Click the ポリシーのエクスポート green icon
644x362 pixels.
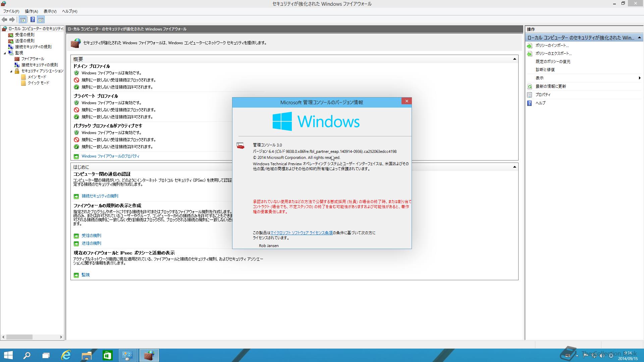tap(530, 54)
